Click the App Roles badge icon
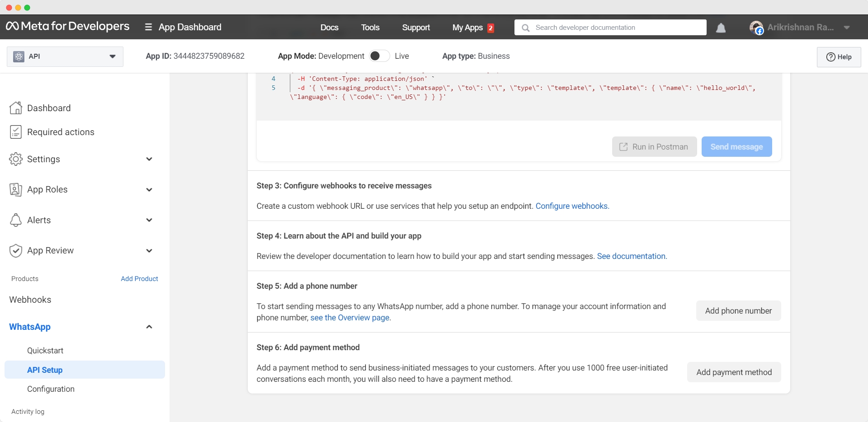 point(16,189)
